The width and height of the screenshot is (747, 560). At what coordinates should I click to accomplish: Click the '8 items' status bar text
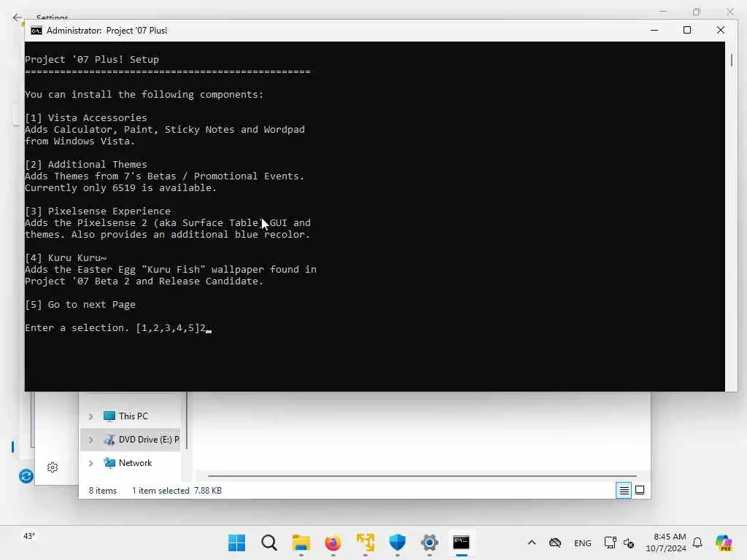coord(102,491)
